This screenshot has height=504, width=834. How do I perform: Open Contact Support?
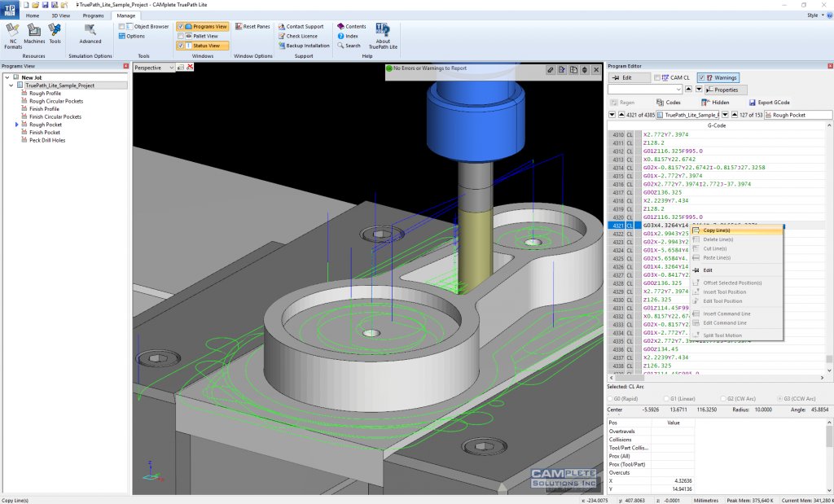(x=301, y=27)
